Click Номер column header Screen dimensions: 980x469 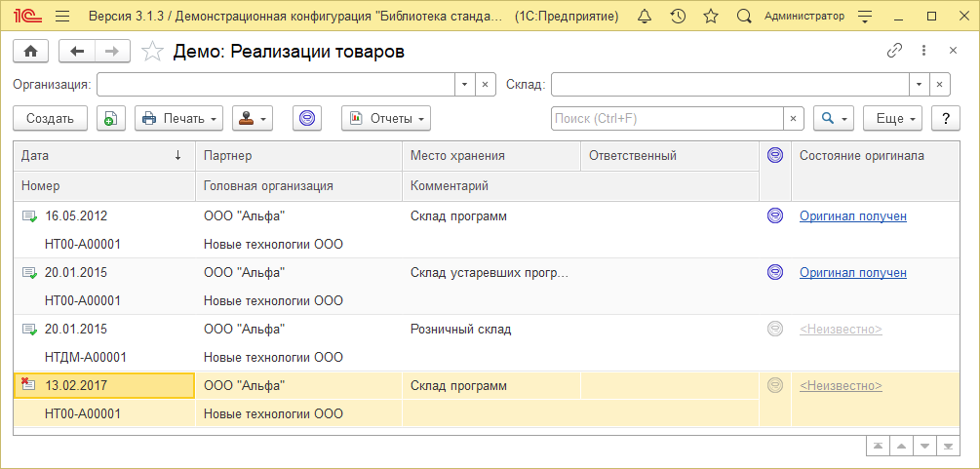(104, 185)
